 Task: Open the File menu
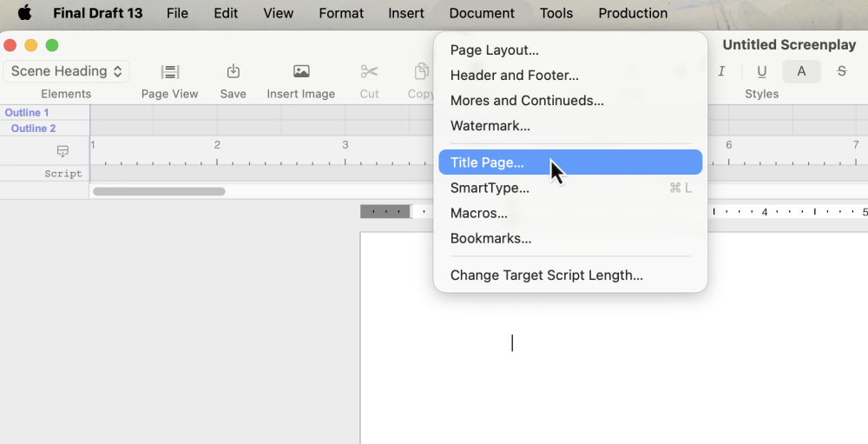[x=177, y=13]
